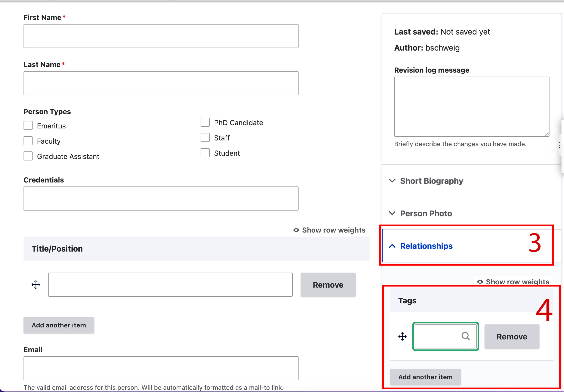Click the Title/Position drag handle icon
Image resolution: width=564 pixels, height=392 pixels.
tap(36, 285)
